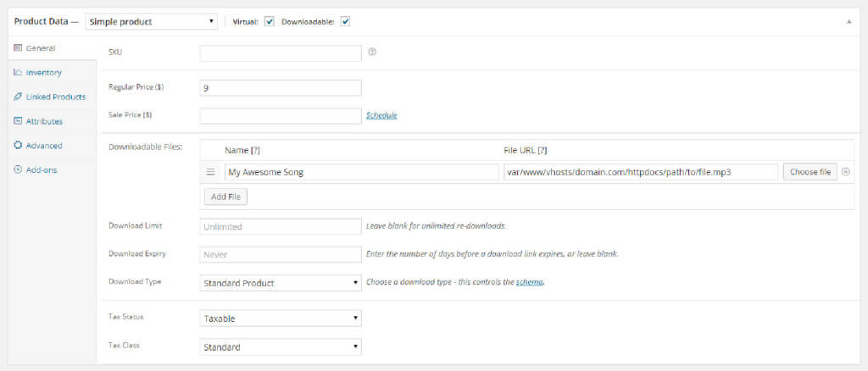Click the SKU help question mark icon
This screenshot has width=868, height=371.
point(372,52)
